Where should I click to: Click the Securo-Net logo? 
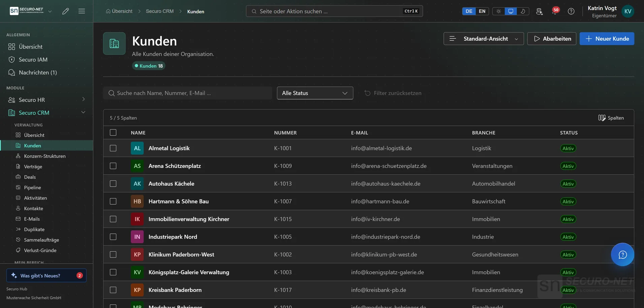tap(27, 11)
